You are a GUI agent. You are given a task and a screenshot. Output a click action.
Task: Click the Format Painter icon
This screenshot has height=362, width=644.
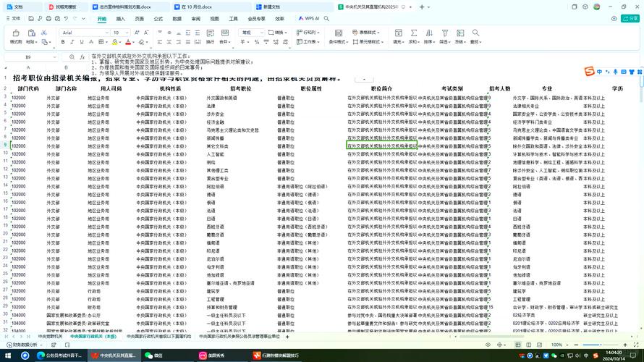click(16, 33)
